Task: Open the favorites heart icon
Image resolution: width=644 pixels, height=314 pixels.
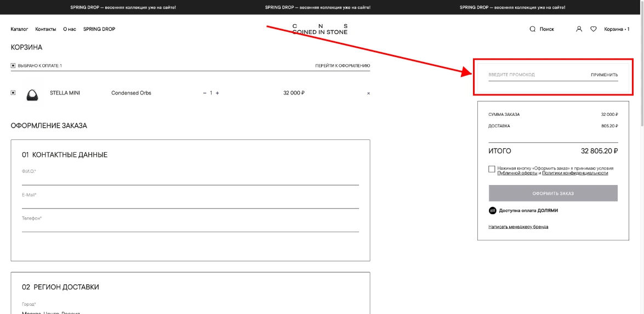Action: click(x=593, y=29)
